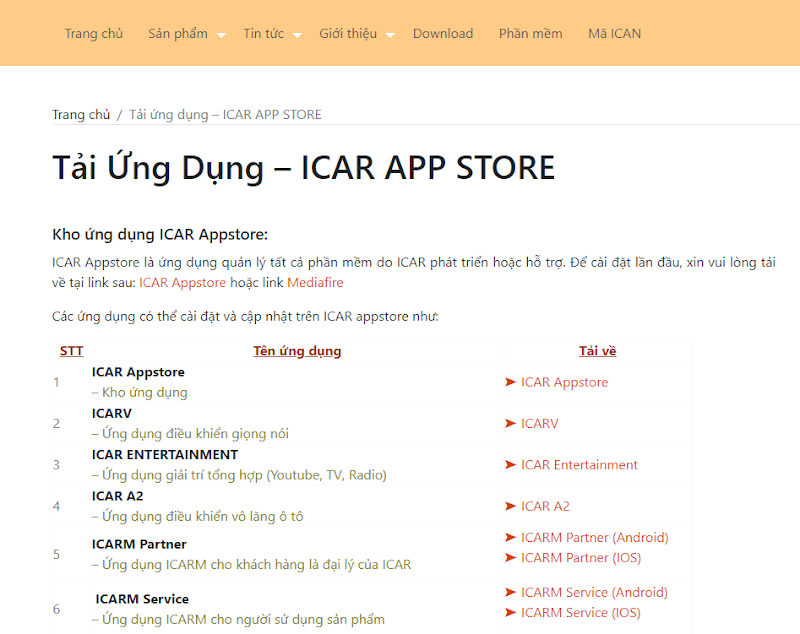The image size is (800, 634).
Task: Click Trang chủ in the breadcrumb
Action: (x=81, y=115)
